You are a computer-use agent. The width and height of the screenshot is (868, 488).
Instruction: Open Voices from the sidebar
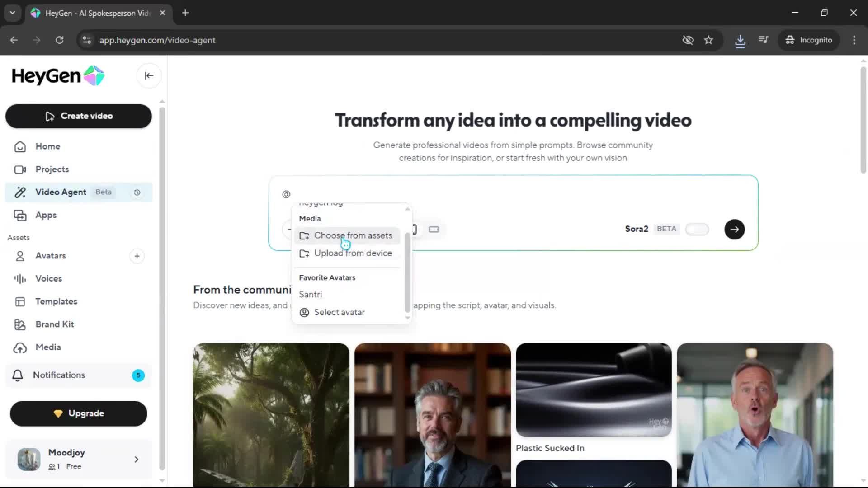pyautogui.click(x=49, y=279)
